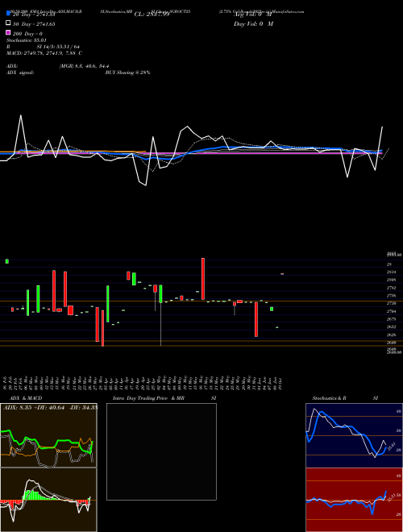
Task: Click the 2834 price axis label
Action: [x=391, y=272]
